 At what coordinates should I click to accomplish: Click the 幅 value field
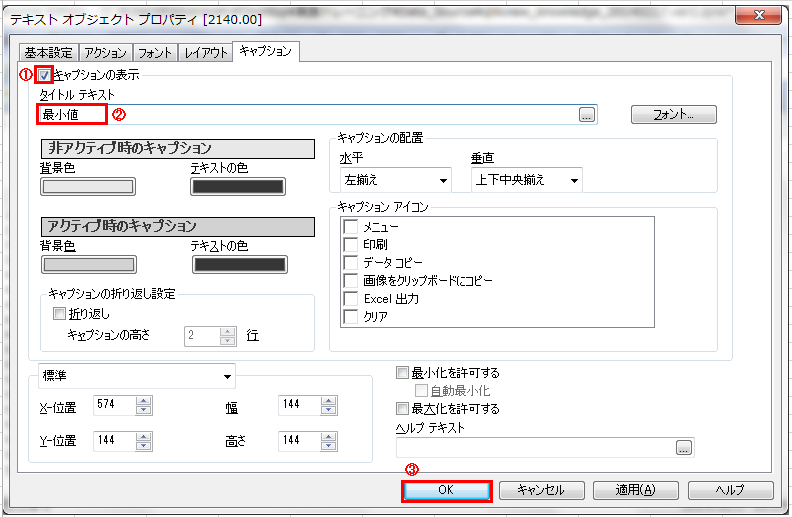tap(299, 405)
